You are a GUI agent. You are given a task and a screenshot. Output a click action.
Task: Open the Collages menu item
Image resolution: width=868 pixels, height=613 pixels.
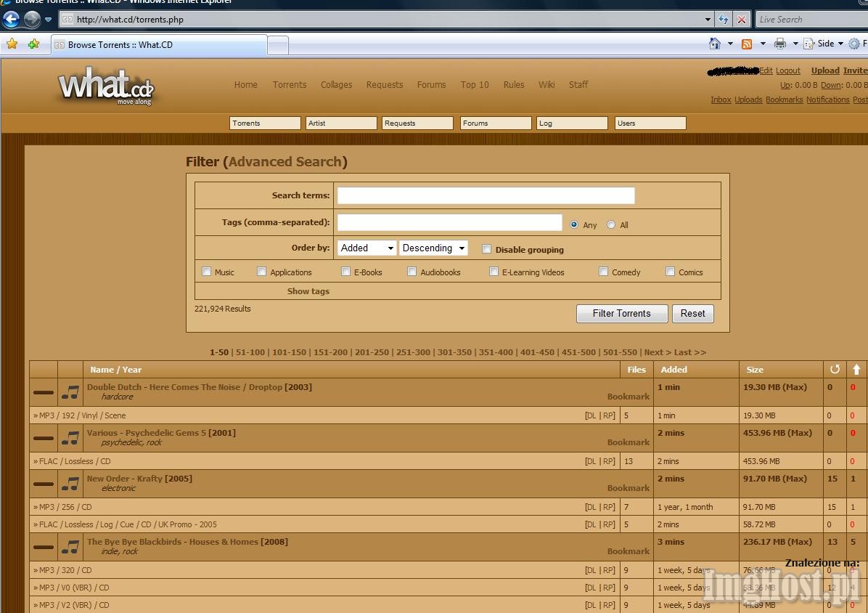click(x=337, y=85)
